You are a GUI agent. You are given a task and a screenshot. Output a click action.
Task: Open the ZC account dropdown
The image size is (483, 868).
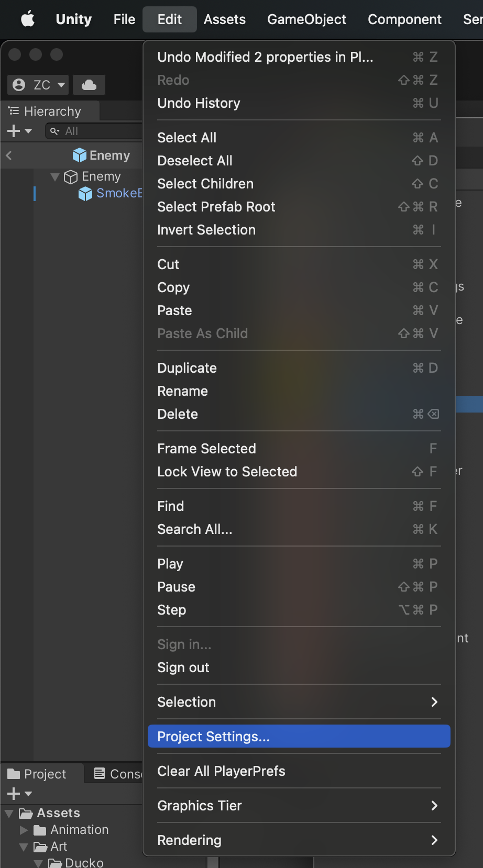coord(40,85)
